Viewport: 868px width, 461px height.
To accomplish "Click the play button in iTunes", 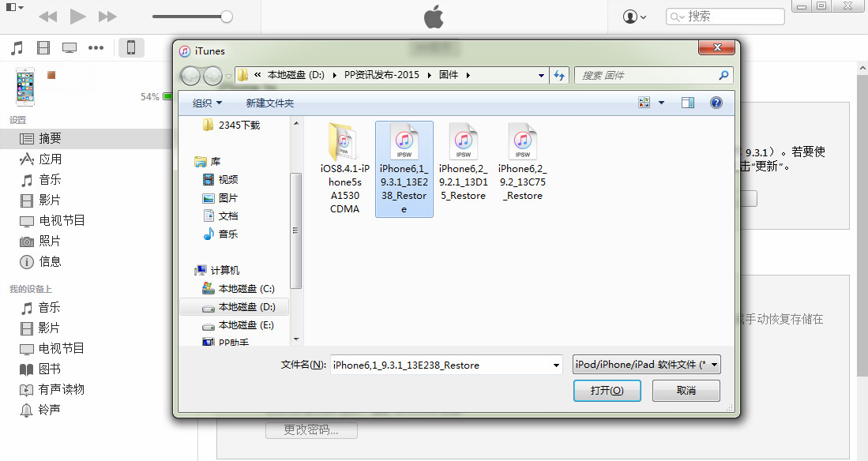I will click(x=77, y=17).
